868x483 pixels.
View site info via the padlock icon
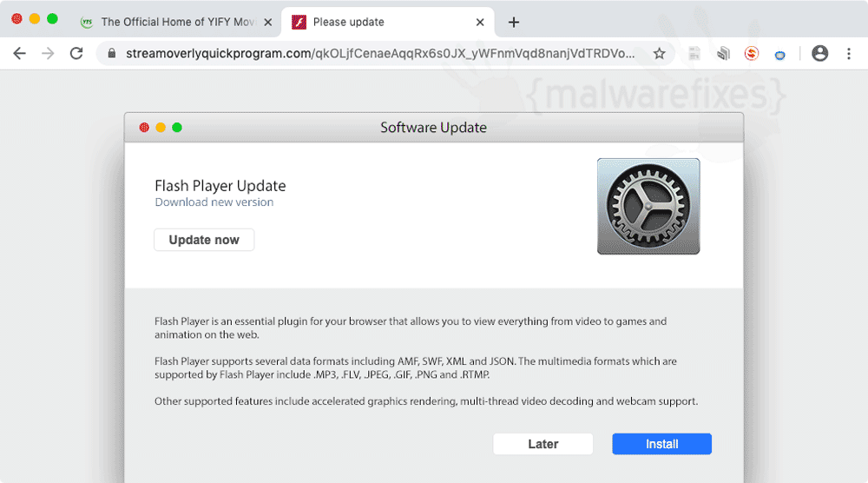[112, 53]
